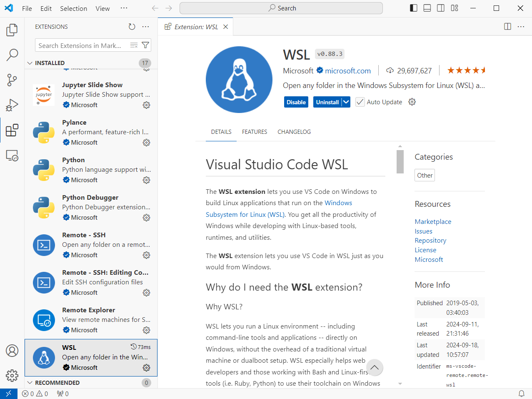
Task: Open the Edit menu
Action: click(x=46, y=8)
